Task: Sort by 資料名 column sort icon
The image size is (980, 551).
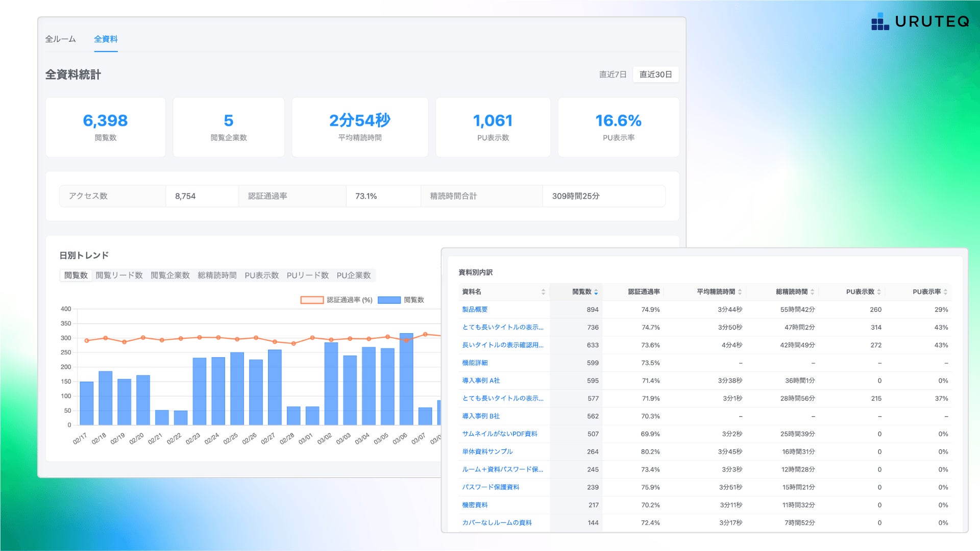Action: (543, 292)
